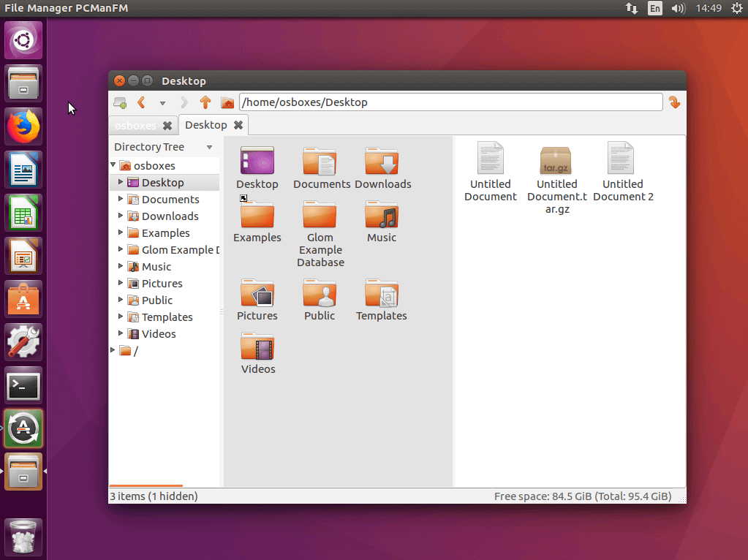Screen dimensions: 748x560
Task: Open the history dropdown next to Back
Action: click(162, 103)
